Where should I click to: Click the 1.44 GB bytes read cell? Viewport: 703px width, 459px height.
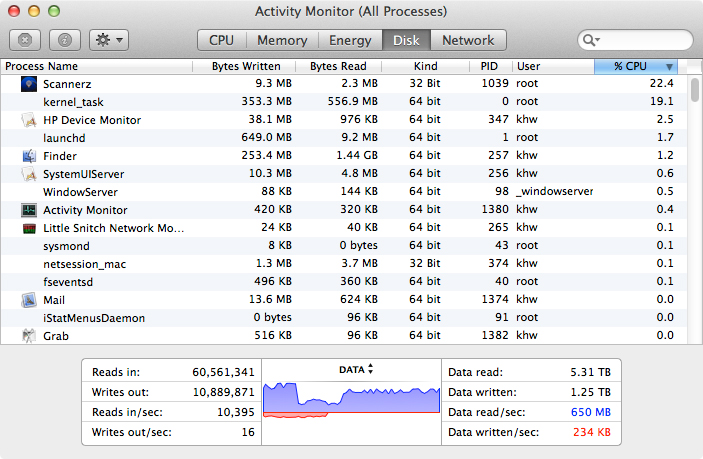tap(357, 155)
